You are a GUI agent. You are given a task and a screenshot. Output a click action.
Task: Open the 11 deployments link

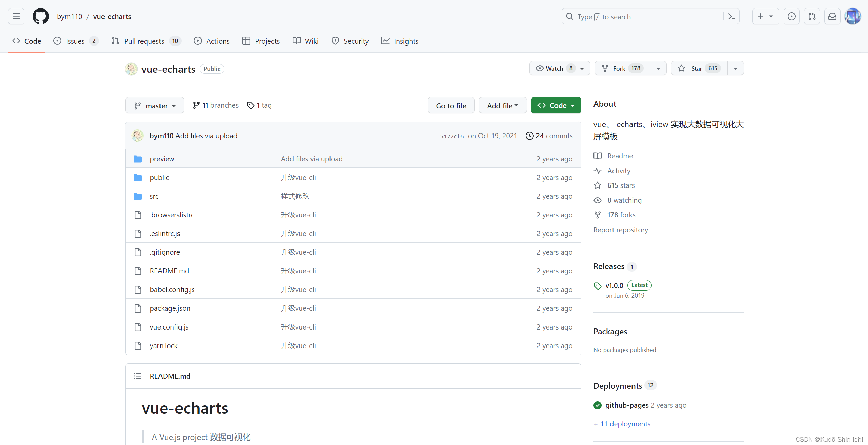point(622,424)
